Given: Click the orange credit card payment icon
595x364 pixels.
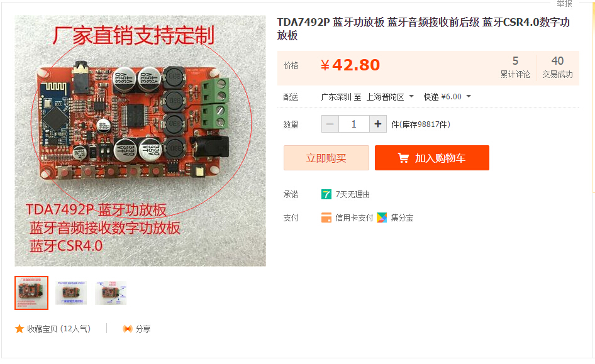Looking at the screenshot, I should (x=326, y=218).
